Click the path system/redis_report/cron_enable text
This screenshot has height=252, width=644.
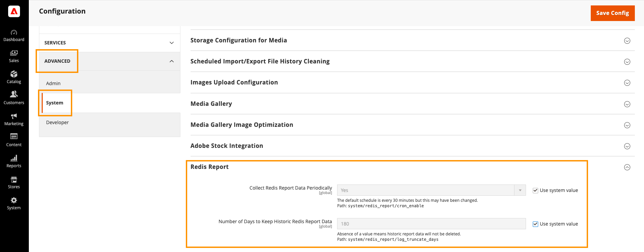[x=386, y=206]
